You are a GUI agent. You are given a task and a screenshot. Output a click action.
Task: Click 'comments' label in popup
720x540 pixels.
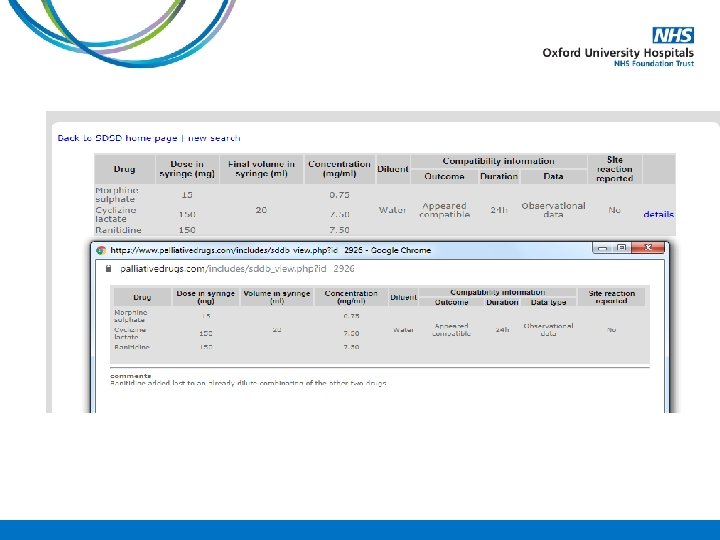[x=131, y=376]
